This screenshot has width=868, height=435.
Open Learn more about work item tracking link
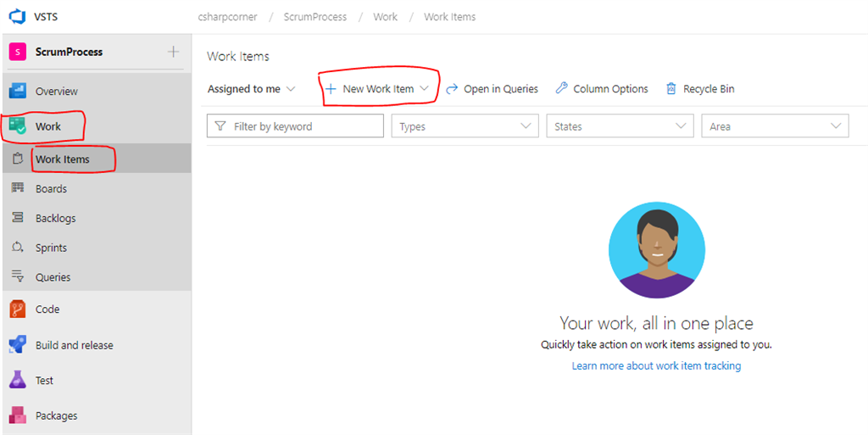[656, 365]
